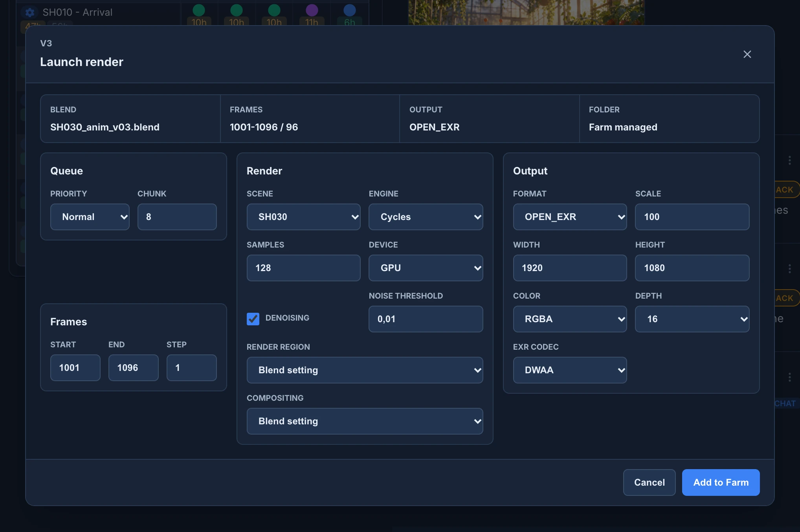Click the Step frame input field
The image size is (800, 532).
(x=191, y=368)
